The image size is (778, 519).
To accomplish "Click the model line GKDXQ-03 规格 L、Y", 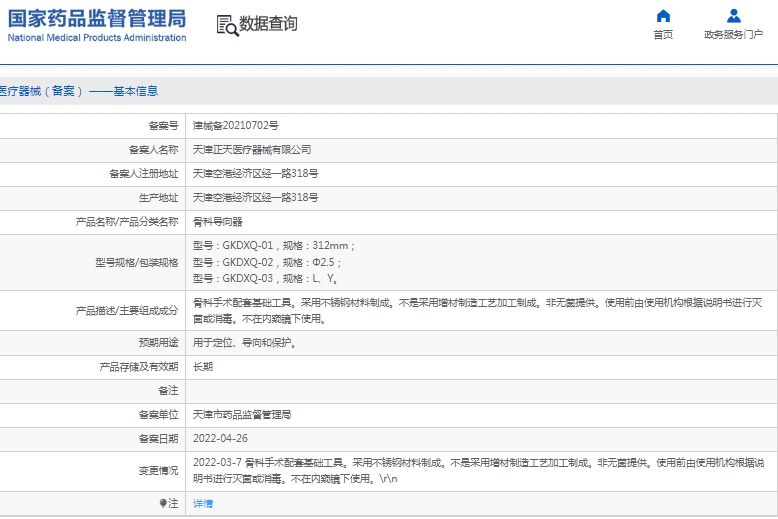I will click(265, 278).
